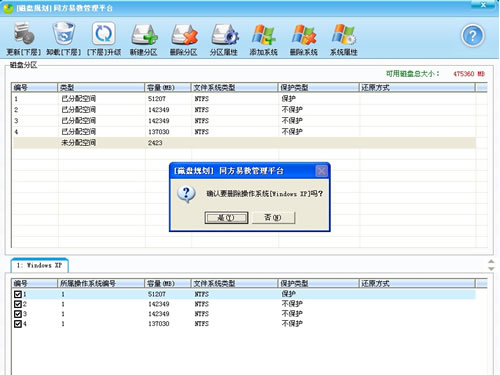
Task: Select upper partition row numbered 3
Action: tap(244, 121)
